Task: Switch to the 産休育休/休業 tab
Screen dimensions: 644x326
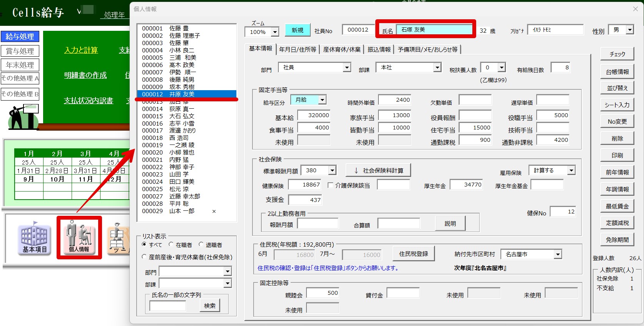Action: (x=342, y=49)
